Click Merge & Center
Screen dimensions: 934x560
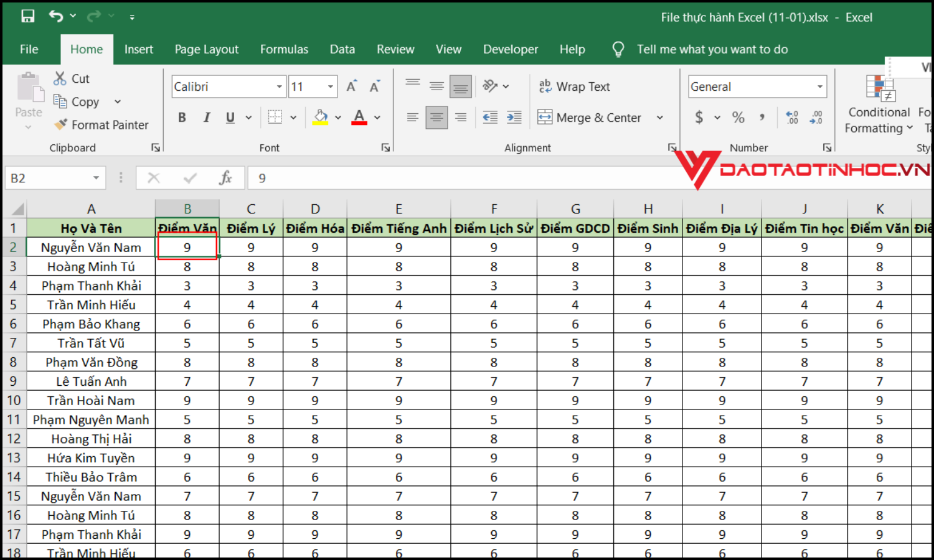(x=589, y=117)
